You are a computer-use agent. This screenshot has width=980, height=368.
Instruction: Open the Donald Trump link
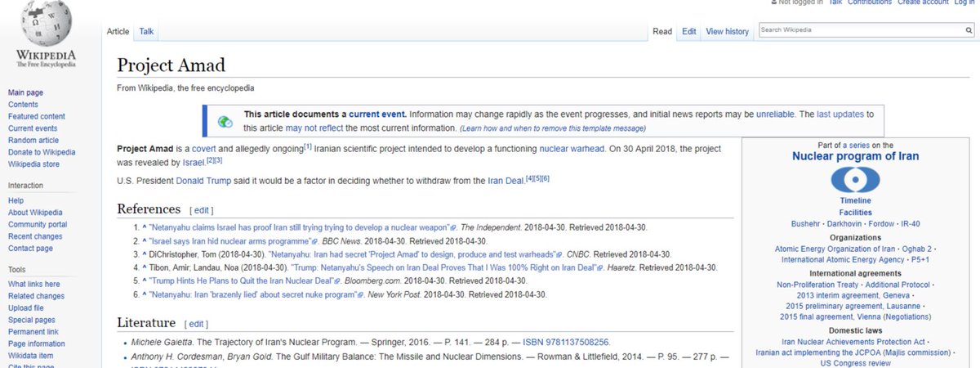tap(205, 180)
